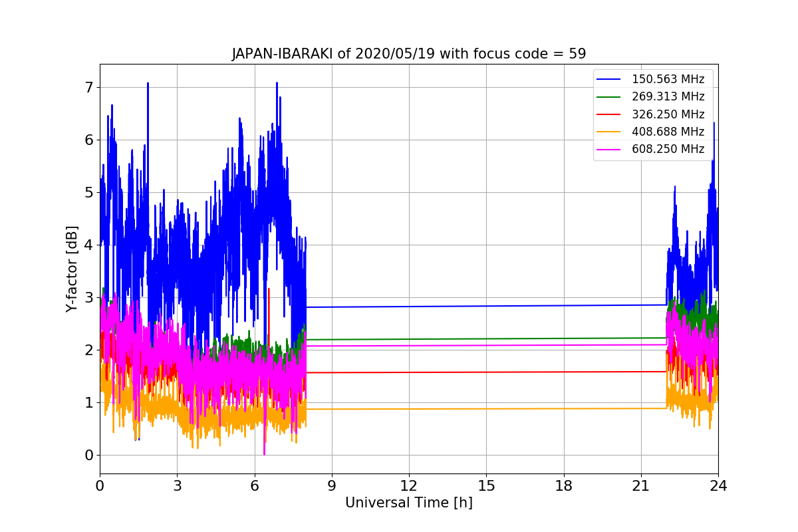Click the red line sample in legend
798x532 pixels.
pyautogui.click(x=609, y=114)
